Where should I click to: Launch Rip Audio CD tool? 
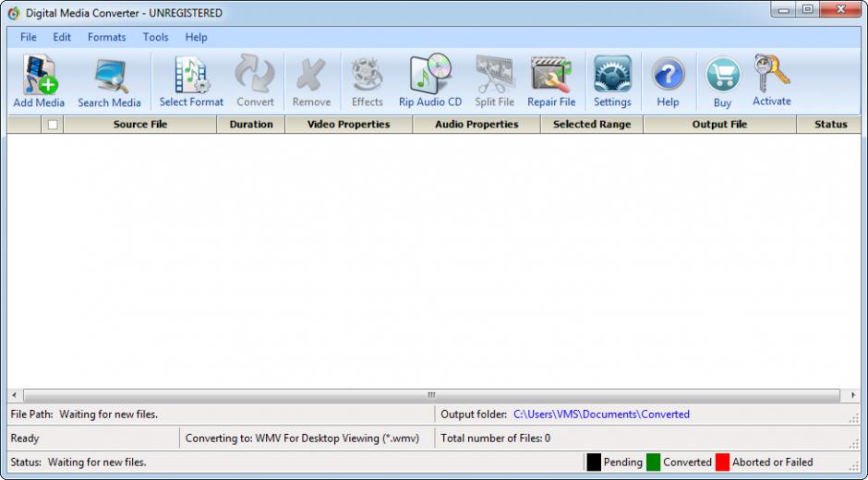430,81
